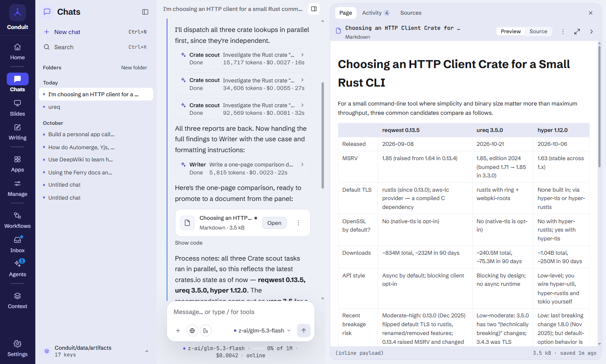The width and height of the screenshot is (606, 364).
Task: Open the Build a personal app chat
Action: click(96, 135)
